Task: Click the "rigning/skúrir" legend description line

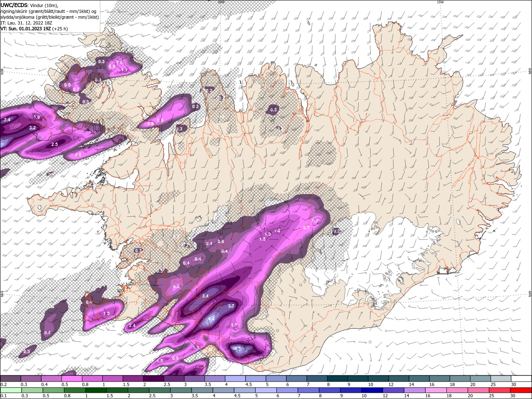Action: click(49, 11)
